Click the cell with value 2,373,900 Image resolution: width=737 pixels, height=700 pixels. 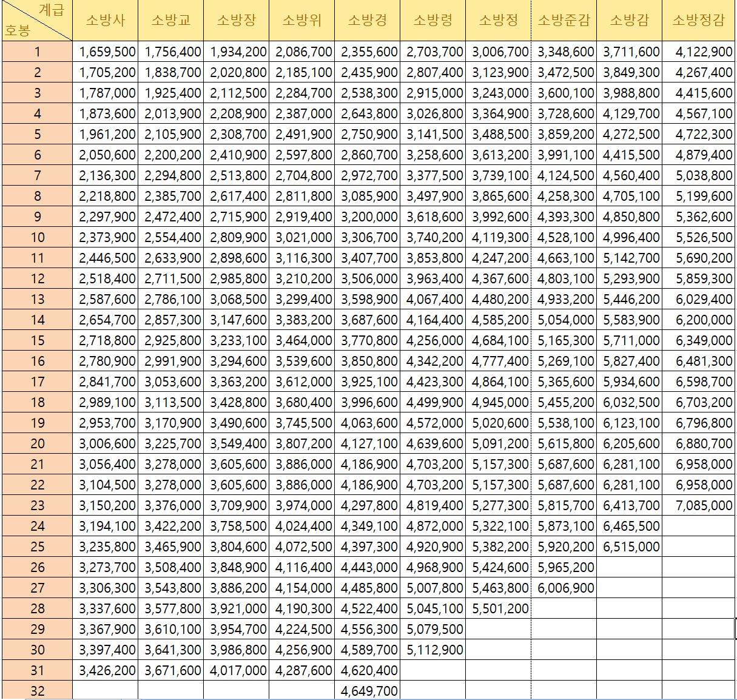pos(106,237)
